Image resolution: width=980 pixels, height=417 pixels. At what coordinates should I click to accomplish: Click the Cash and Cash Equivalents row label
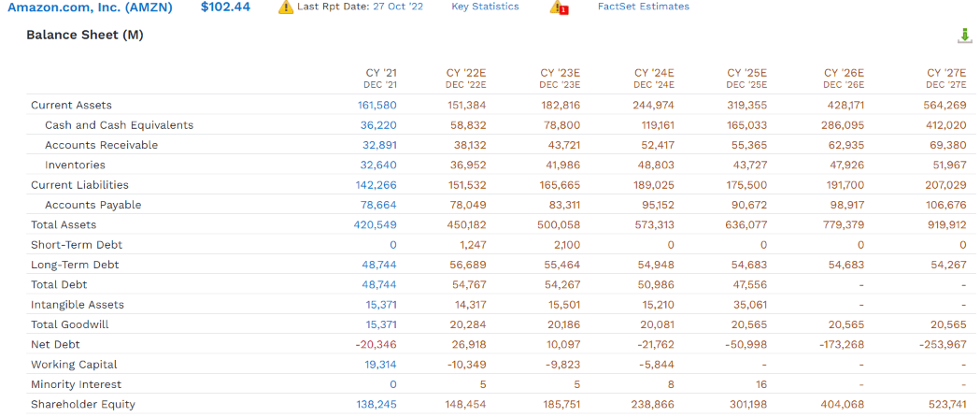(119, 125)
